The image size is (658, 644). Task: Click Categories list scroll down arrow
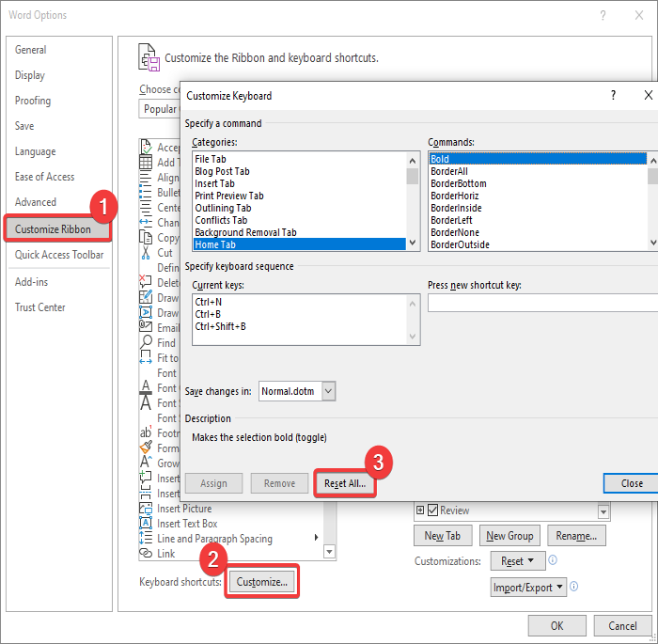point(413,243)
